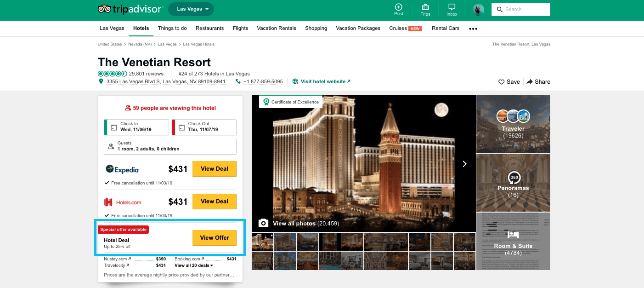This screenshot has width=644, height=288.
Task: Click Las Vegas Hotels breadcrumb
Action: (x=199, y=44)
